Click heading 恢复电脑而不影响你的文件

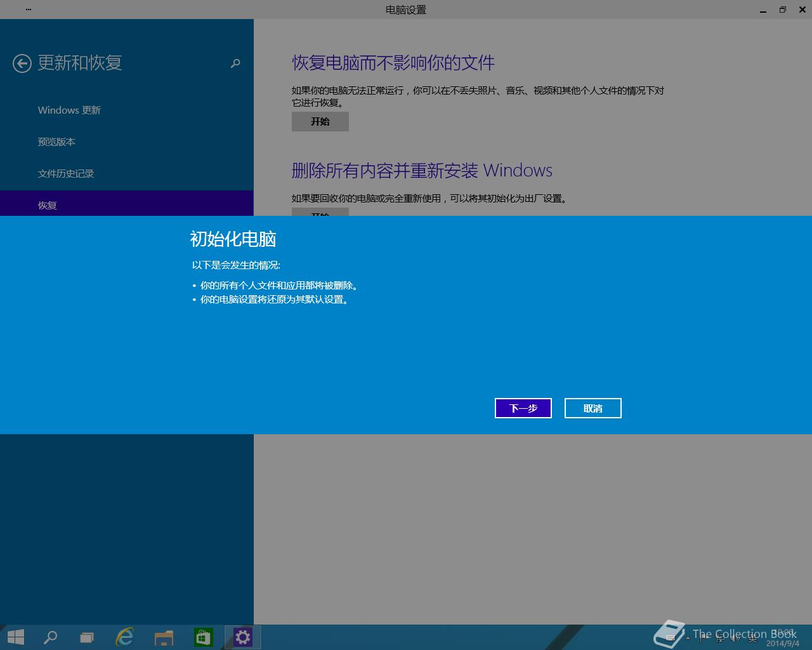point(393,63)
